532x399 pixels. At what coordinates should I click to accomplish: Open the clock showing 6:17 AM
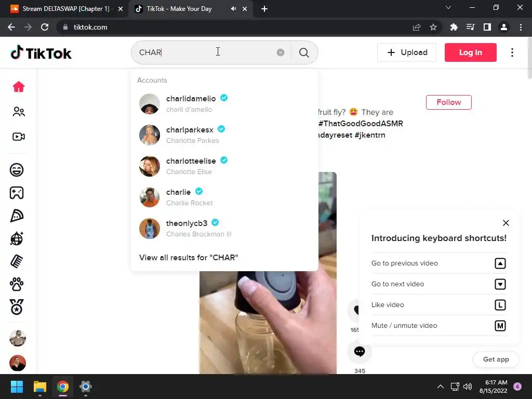point(494,387)
